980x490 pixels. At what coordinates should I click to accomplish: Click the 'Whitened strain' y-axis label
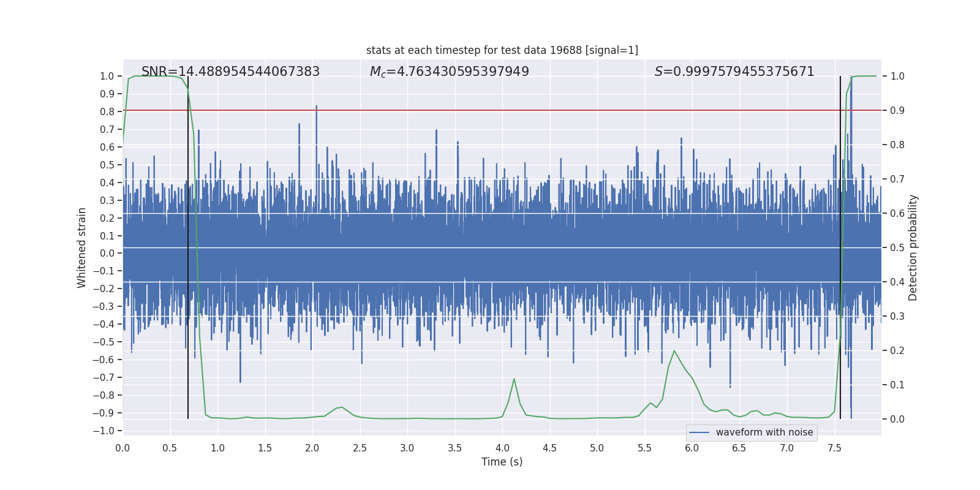(82, 247)
